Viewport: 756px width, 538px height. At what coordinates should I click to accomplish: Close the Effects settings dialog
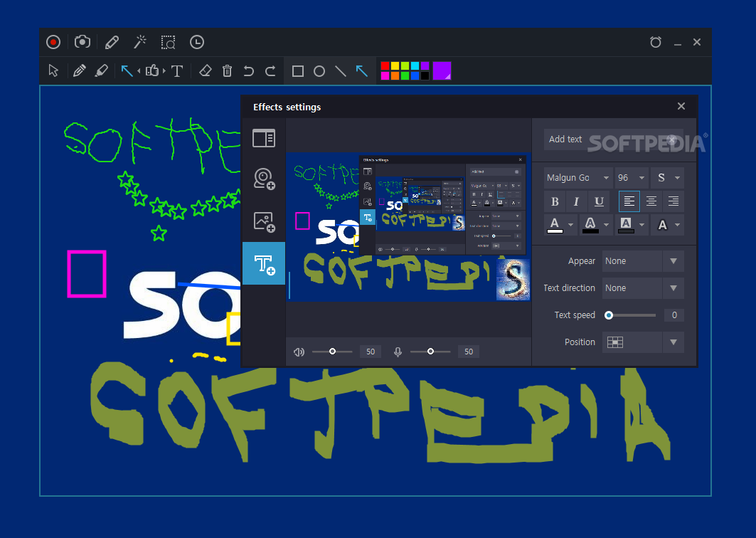[681, 106]
